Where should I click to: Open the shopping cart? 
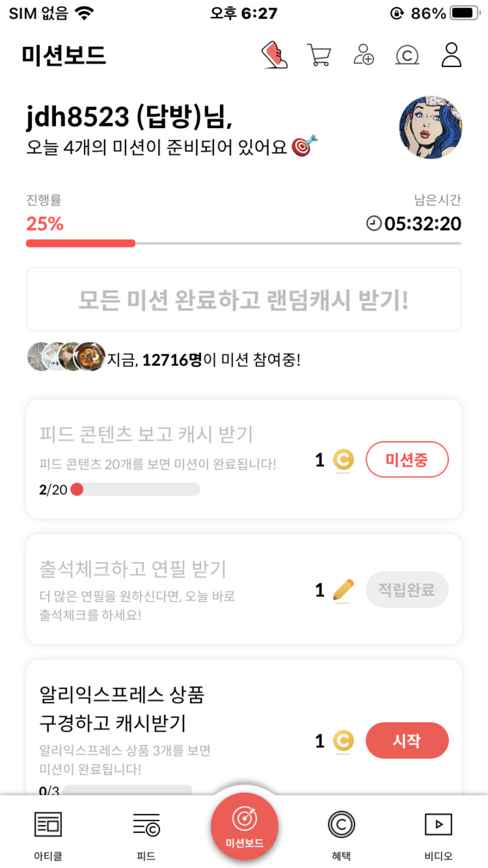pos(319,56)
